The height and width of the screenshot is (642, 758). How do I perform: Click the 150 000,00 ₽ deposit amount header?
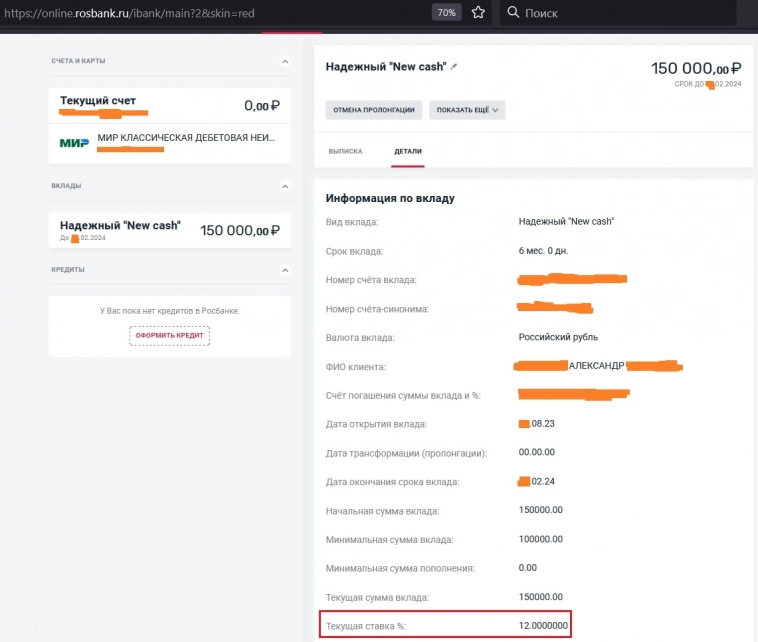696,68
